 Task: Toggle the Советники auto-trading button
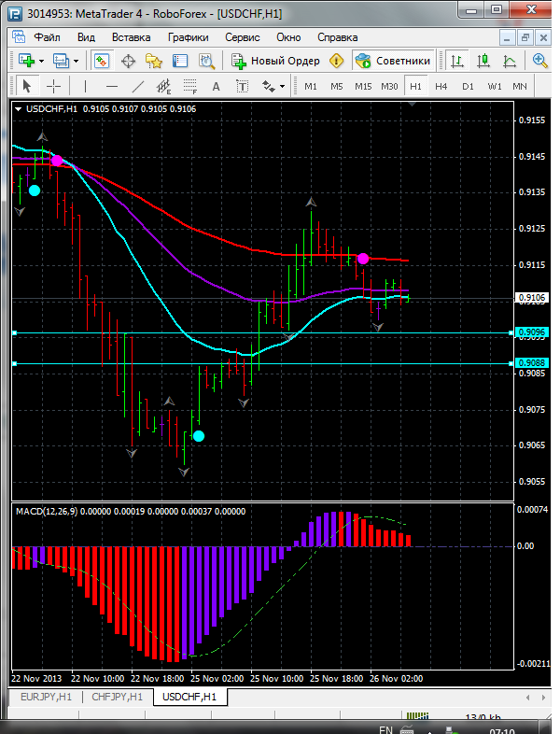[x=393, y=61]
